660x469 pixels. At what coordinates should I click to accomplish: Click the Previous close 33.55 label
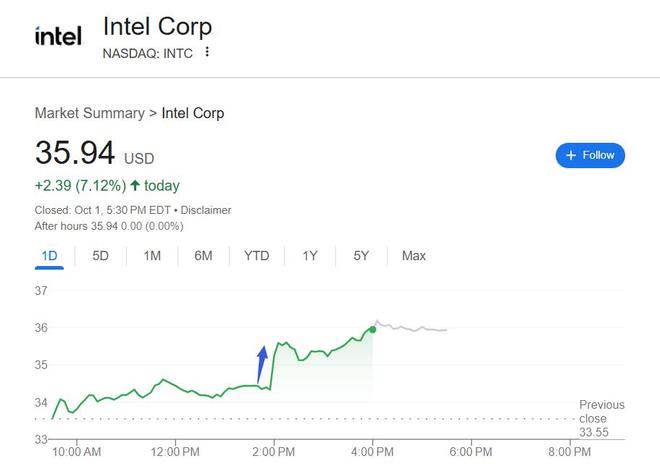(601, 418)
